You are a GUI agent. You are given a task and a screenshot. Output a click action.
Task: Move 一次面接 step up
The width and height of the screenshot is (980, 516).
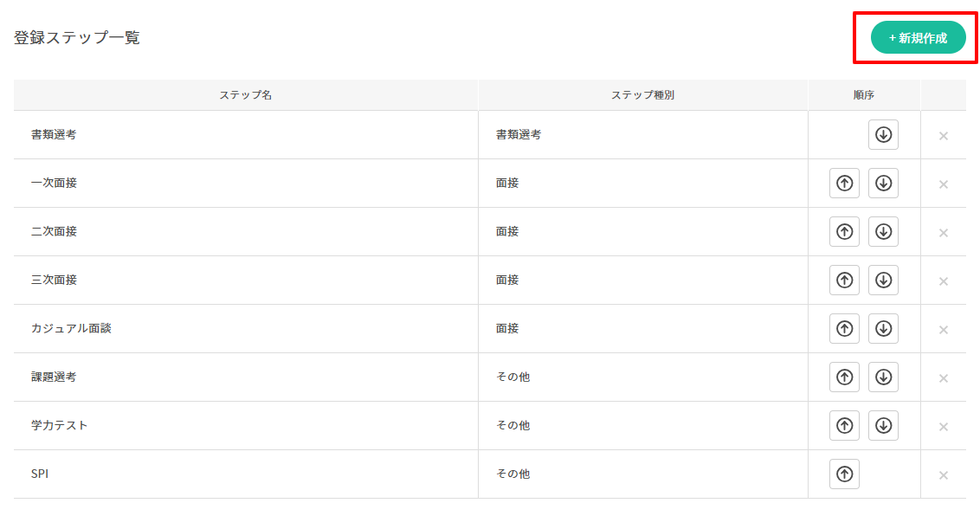(x=844, y=184)
